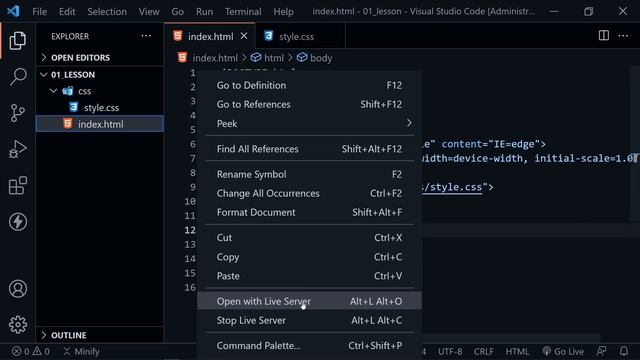The image size is (640, 360).
Task: Open Explorer more actions ellipsis
Action: 146,36
